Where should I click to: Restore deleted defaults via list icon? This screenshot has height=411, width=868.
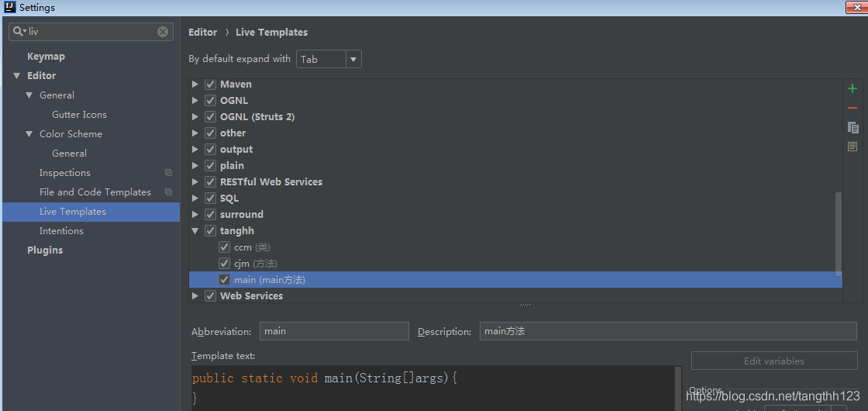[852, 147]
